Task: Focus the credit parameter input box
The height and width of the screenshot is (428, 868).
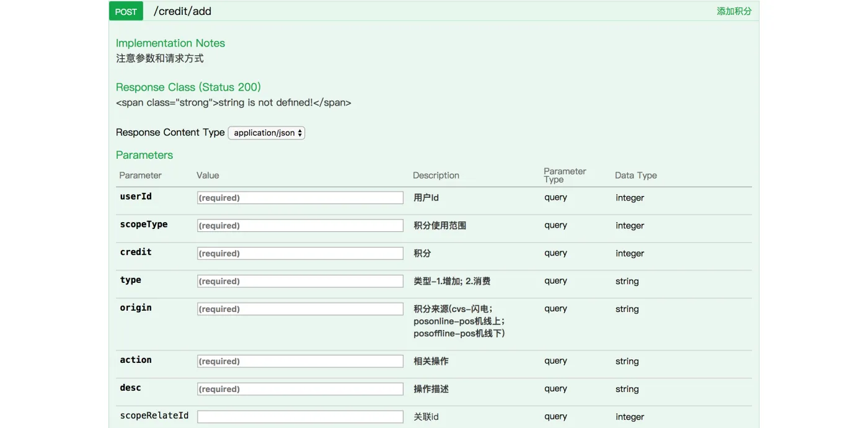Action: [300, 253]
